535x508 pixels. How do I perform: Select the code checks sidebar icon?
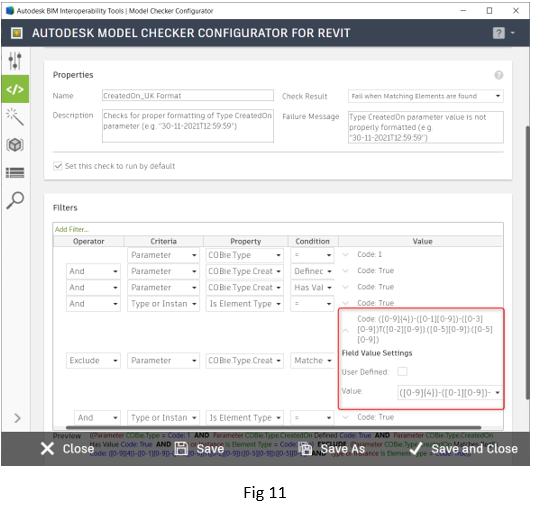tap(15, 89)
